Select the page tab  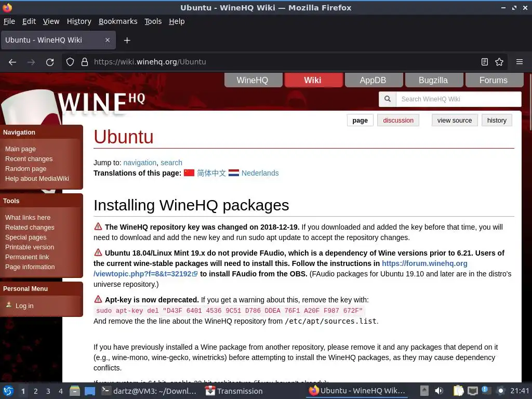point(360,121)
